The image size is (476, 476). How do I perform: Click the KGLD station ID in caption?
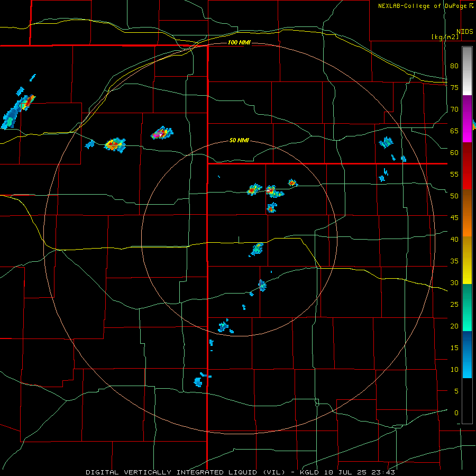point(311,472)
